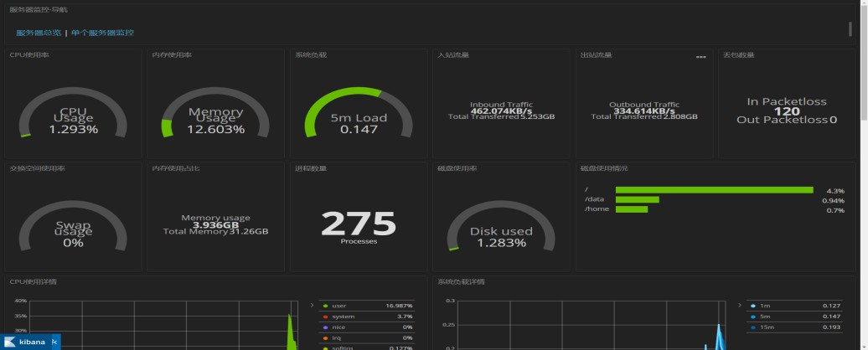Click the Total Transferred 2.808GB text
The width and height of the screenshot is (868, 350).
[x=643, y=116]
